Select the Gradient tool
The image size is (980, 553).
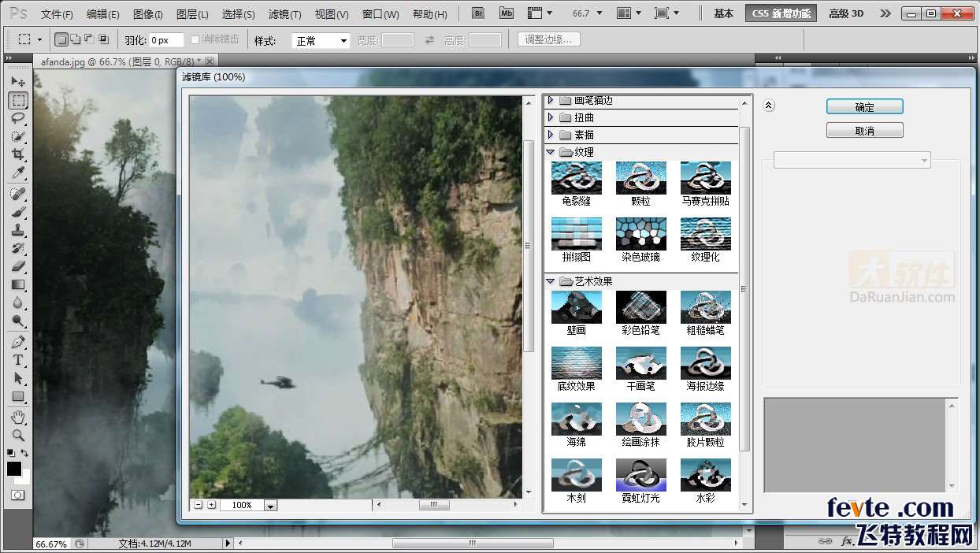(18, 284)
